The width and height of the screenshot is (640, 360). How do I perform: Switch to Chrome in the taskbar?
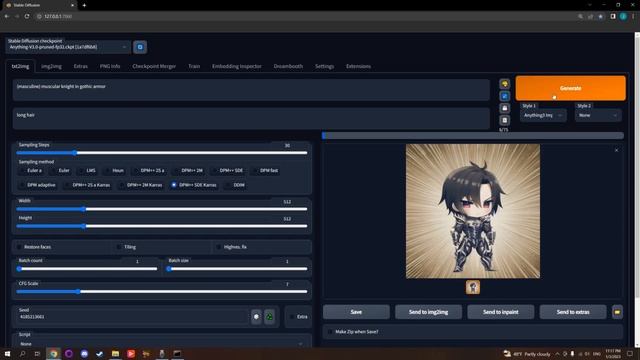click(53, 353)
